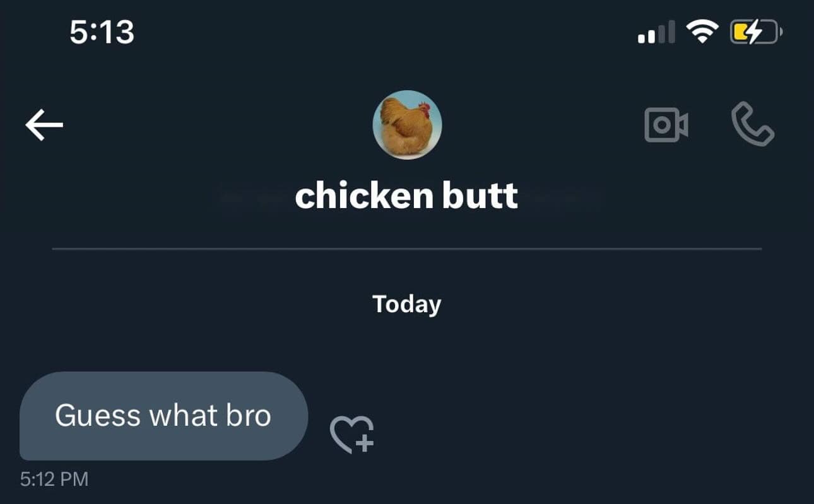
Task: Start a video call with chicken butt
Action: coord(666,124)
